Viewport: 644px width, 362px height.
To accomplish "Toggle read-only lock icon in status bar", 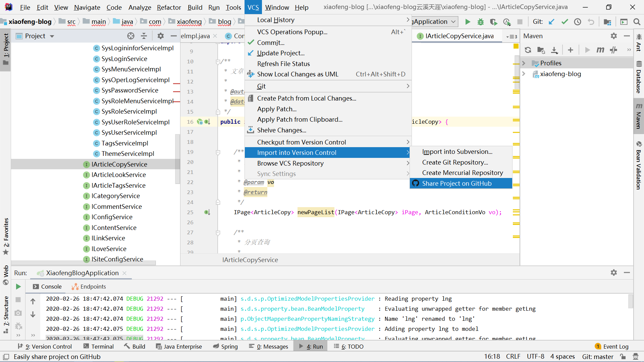I will (x=623, y=357).
